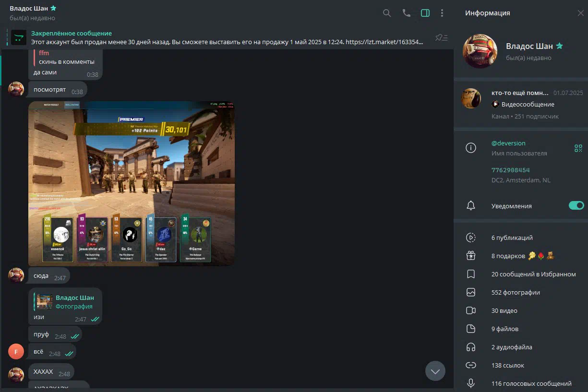Open the 30 видео camera icon
This screenshot has width=588, height=392.
pyautogui.click(x=471, y=310)
